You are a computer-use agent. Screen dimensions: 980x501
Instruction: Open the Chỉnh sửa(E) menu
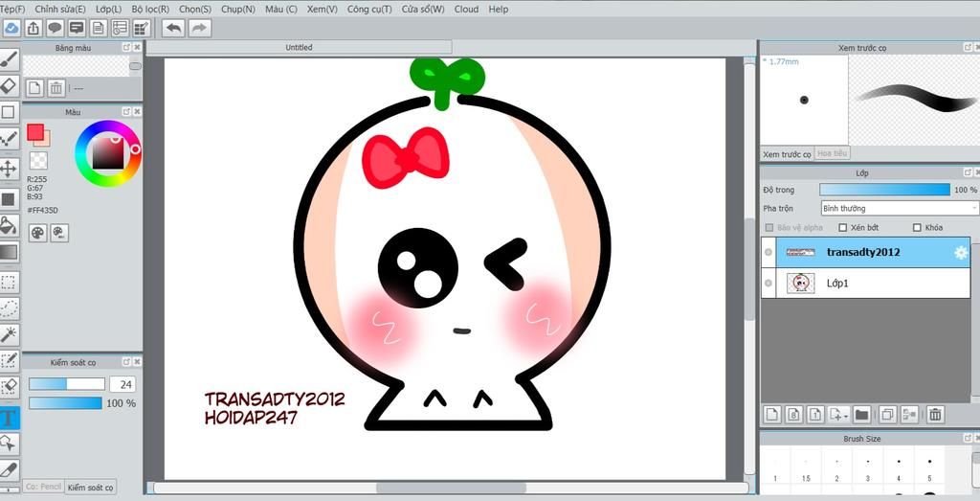point(60,10)
